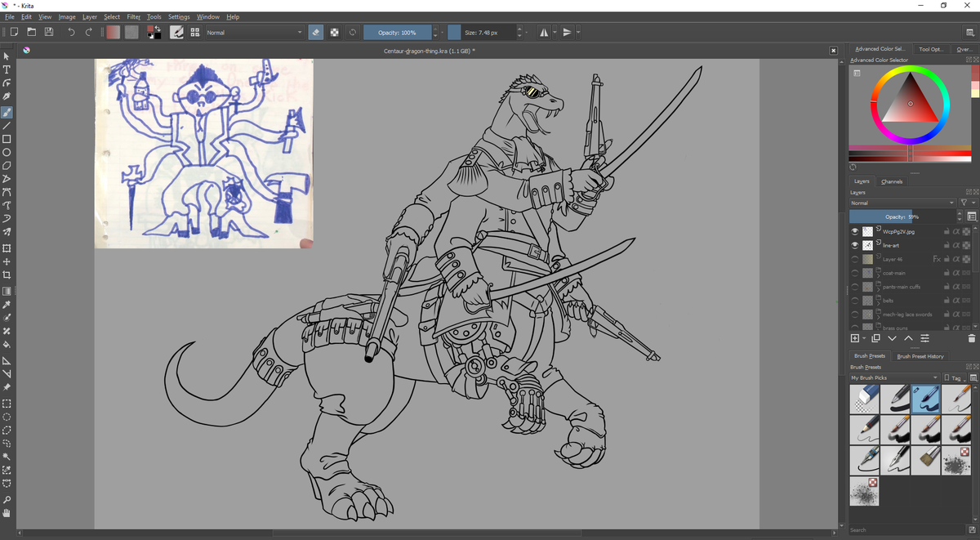Select the Pan hand tool
This screenshot has width=980, height=540.
point(7,513)
